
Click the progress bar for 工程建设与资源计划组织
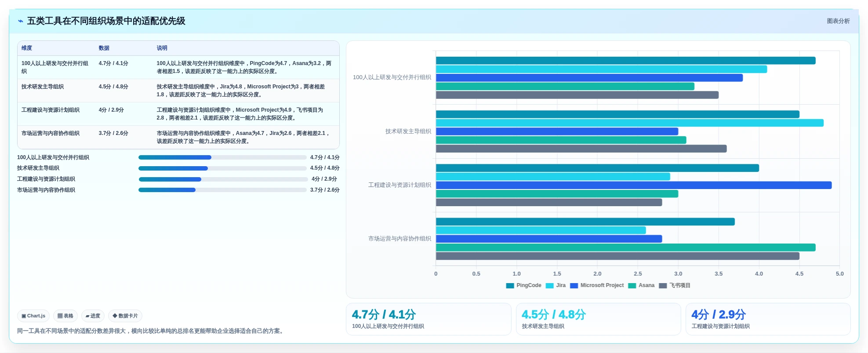pyautogui.click(x=223, y=179)
